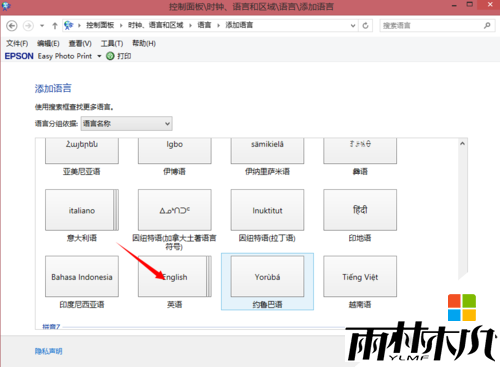This screenshot has height=367, width=500.
Task: Click the scrollbar up arrow in language list
Action: click(462, 144)
